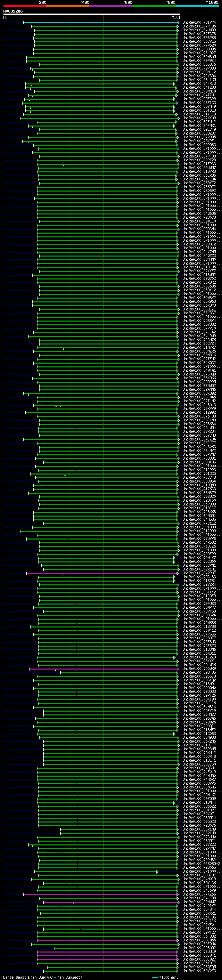Click the orange ~40% identity legend segment
222x980 pixels.
tap(68, 6)
